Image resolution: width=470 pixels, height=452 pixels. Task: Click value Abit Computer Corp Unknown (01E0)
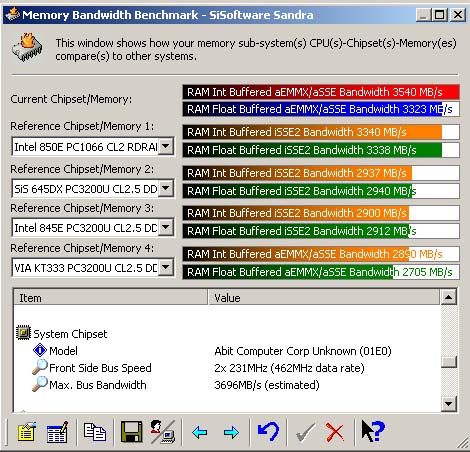click(303, 351)
